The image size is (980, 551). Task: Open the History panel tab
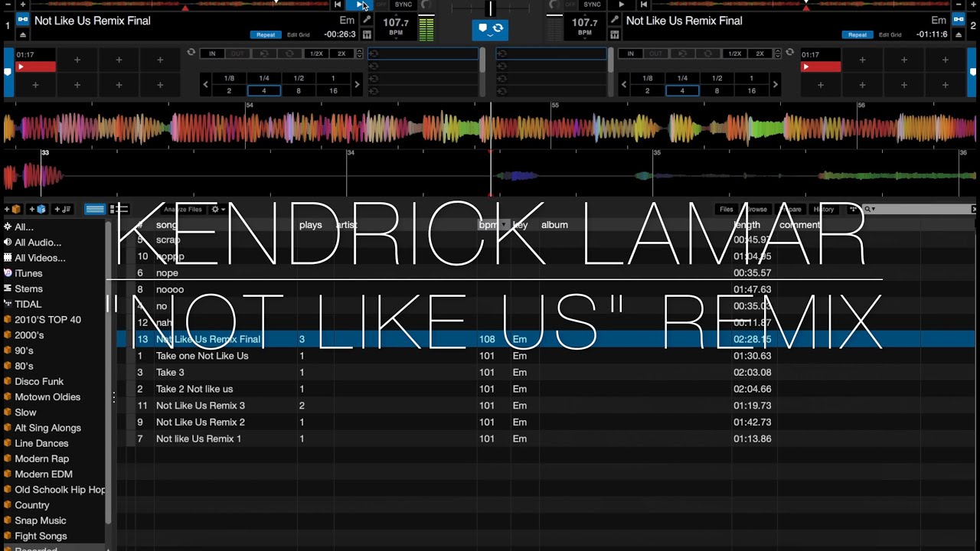tap(824, 209)
